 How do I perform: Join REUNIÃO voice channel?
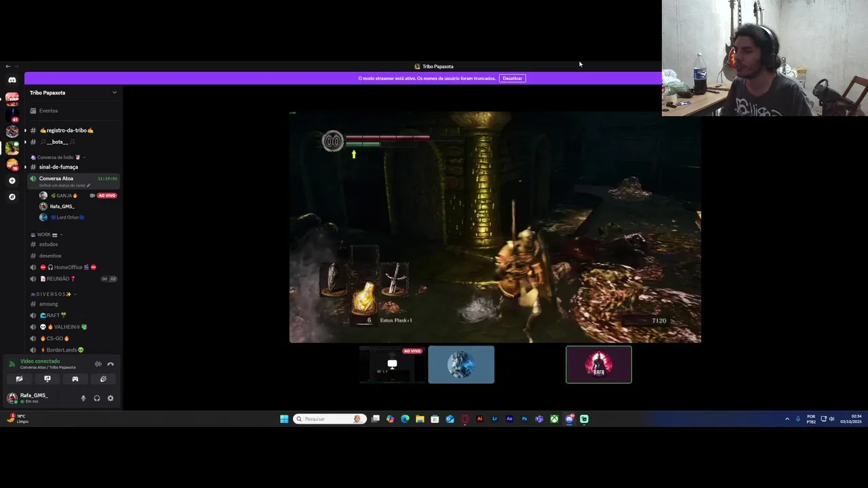58,279
